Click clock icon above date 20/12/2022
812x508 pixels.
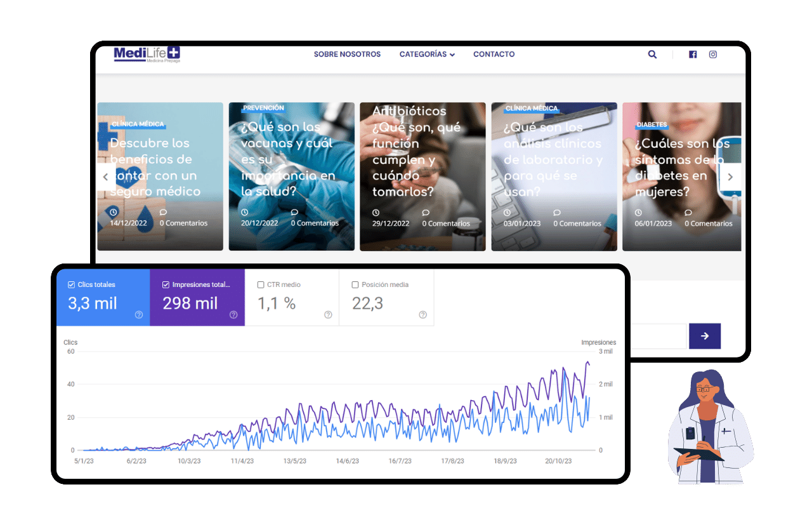click(x=245, y=212)
